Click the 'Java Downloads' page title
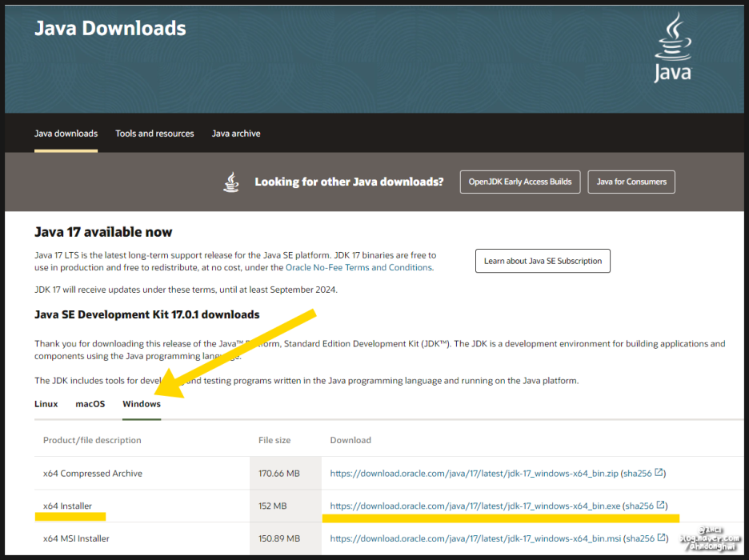The image size is (749, 560). [110, 29]
